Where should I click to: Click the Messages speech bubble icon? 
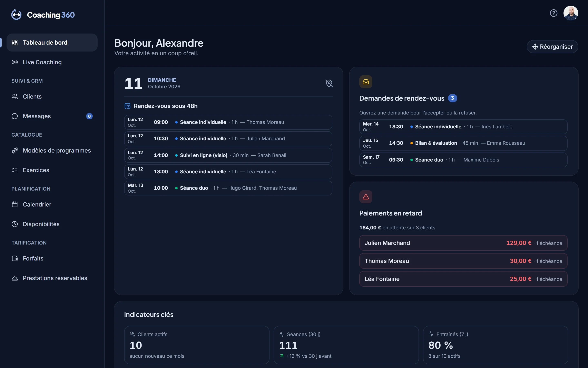click(x=15, y=116)
